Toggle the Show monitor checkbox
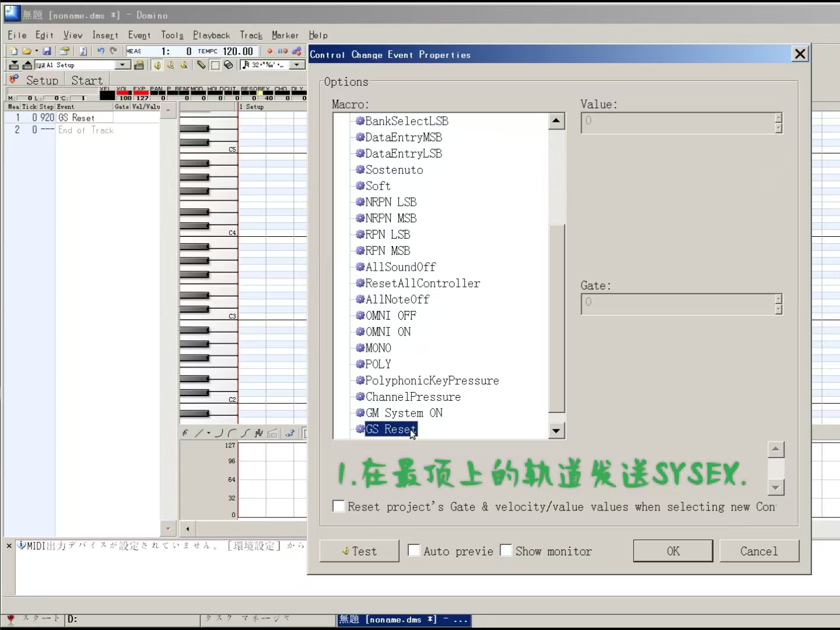 click(506, 550)
